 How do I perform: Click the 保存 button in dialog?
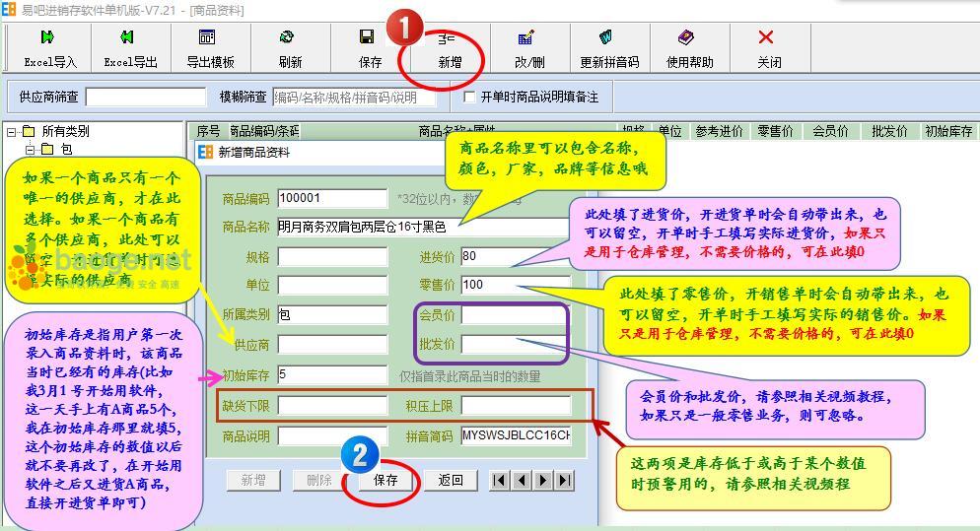click(x=385, y=480)
